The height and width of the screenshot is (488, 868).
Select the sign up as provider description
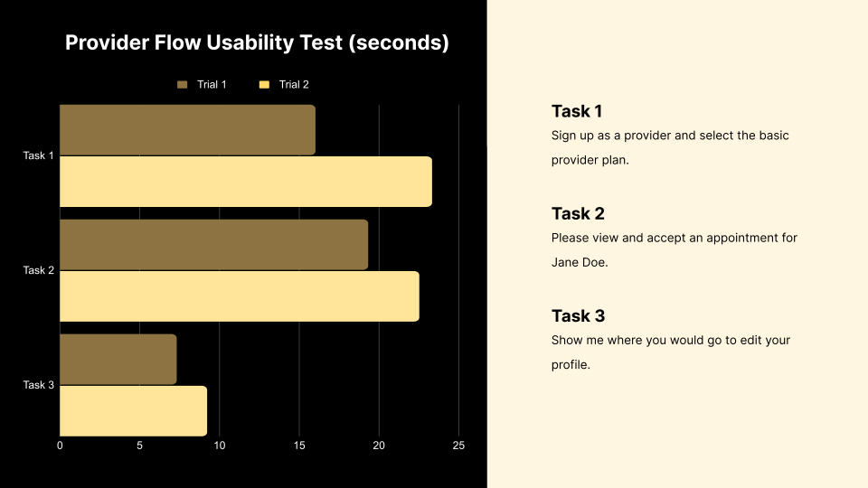[670, 147]
